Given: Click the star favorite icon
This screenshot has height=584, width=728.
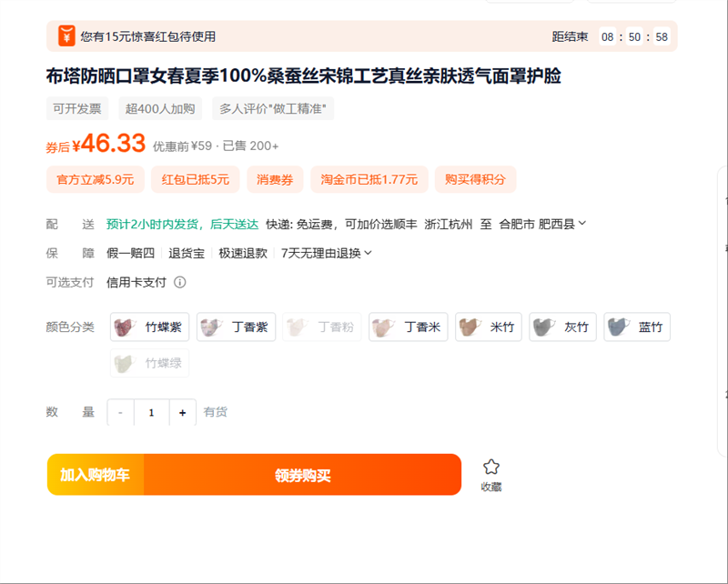Looking at the screenshot, I should pyautogui.click(x=491, y=467).
